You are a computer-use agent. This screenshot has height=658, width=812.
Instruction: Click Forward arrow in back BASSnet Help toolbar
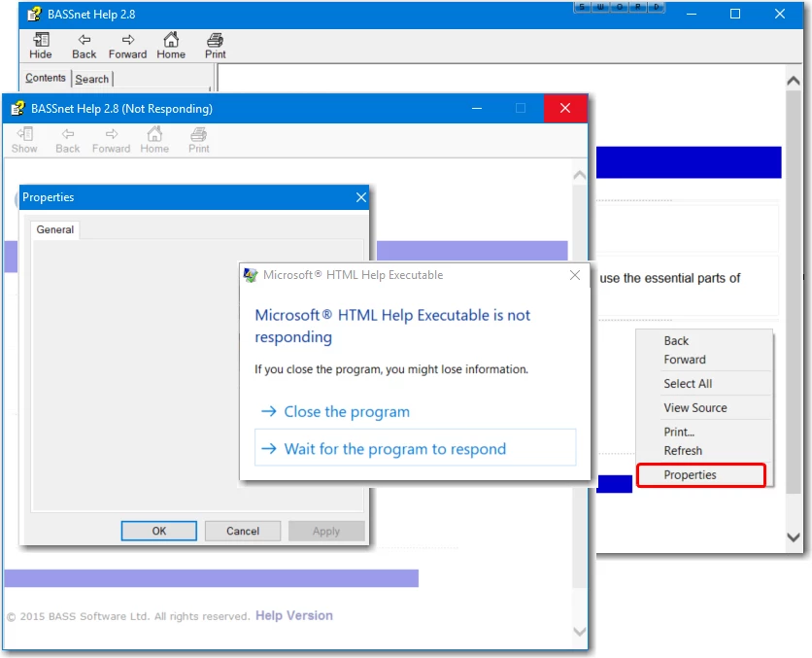128,40
